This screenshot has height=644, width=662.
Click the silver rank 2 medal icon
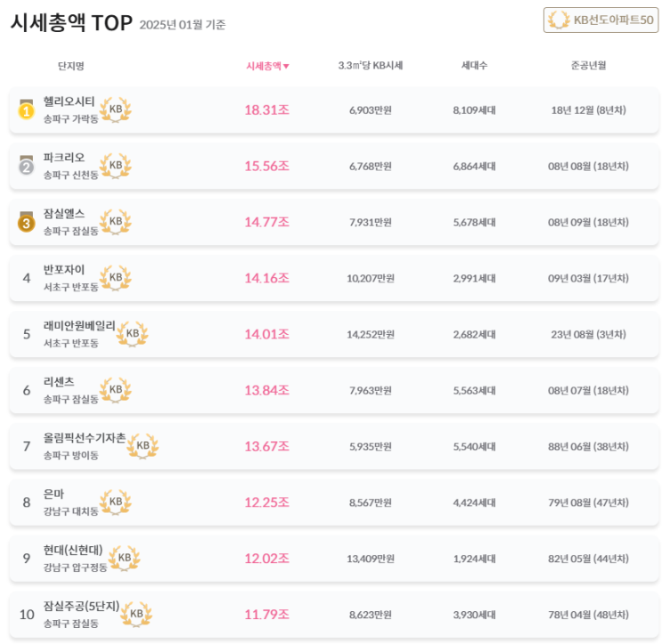click(x=27, y=166)
